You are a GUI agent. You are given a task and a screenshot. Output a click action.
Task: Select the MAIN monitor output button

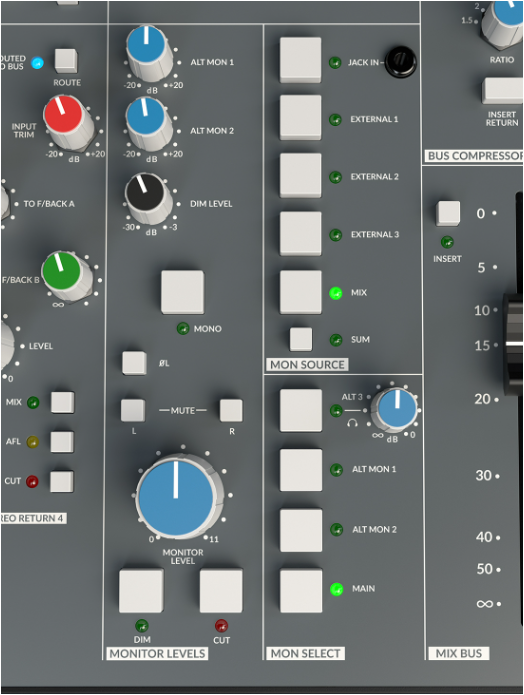point(301,591)
